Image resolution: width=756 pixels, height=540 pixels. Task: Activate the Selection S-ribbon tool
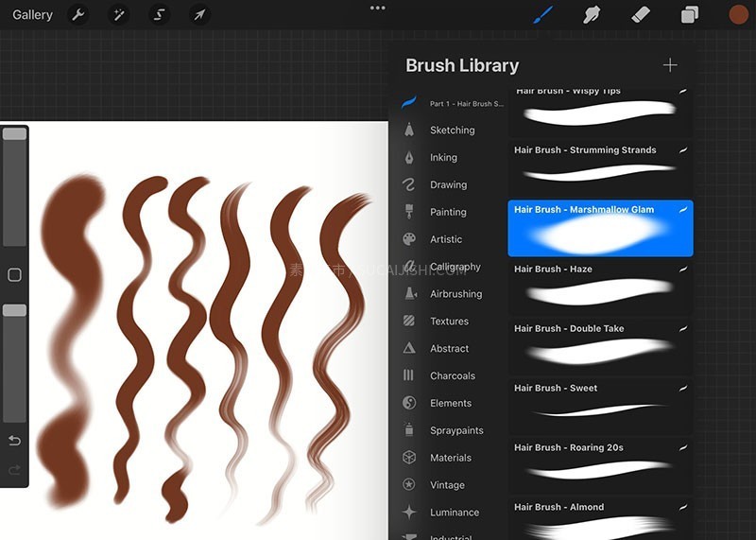(159, 15)
